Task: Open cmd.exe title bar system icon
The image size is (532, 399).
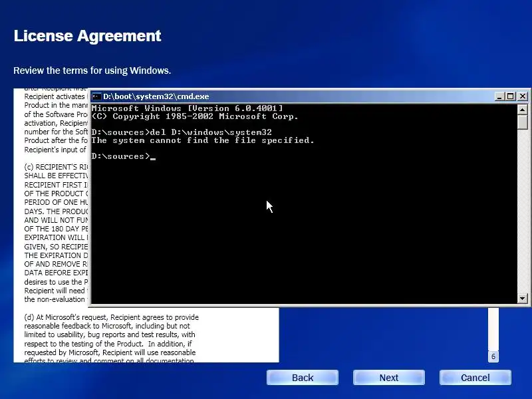Action: pos(96,96)
